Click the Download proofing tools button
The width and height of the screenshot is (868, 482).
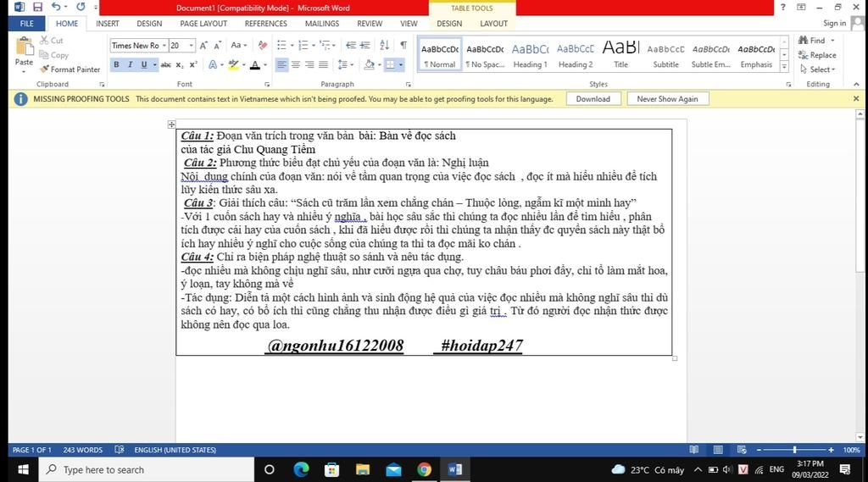point(593,99)
